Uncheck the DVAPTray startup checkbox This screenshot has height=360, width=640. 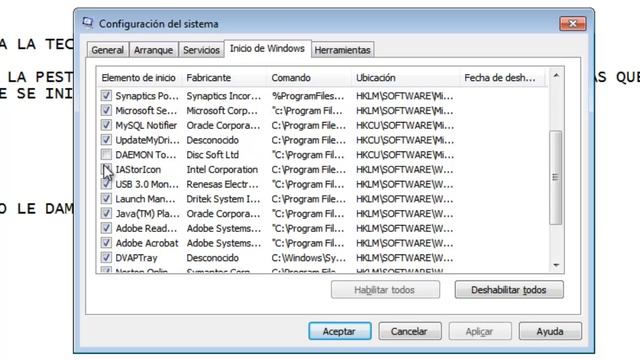106,257
